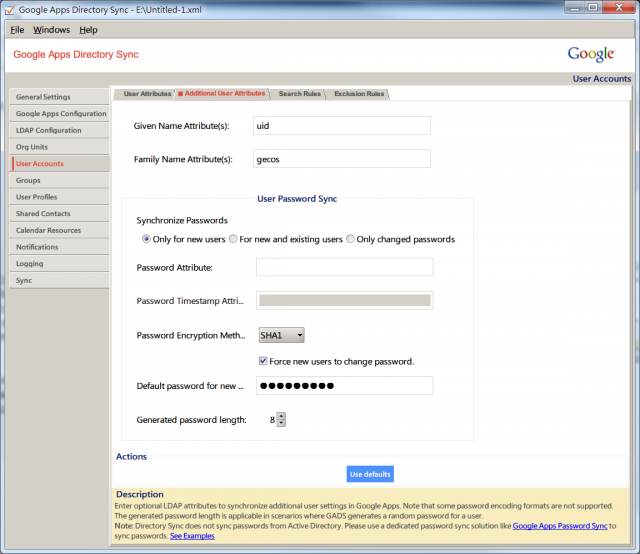
Task: Click the Family Name Attribute(s) field
Action: (x=342, y=159)
